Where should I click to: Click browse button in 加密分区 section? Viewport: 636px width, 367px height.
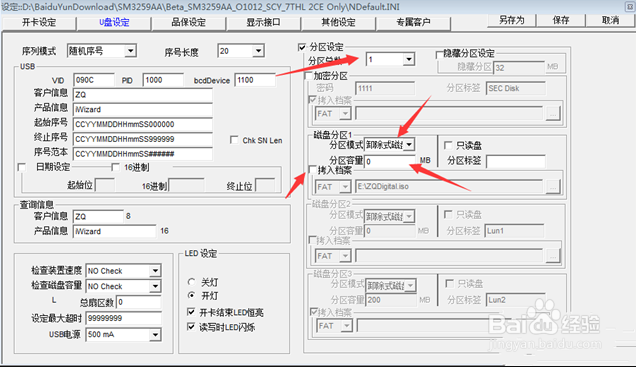553,114
